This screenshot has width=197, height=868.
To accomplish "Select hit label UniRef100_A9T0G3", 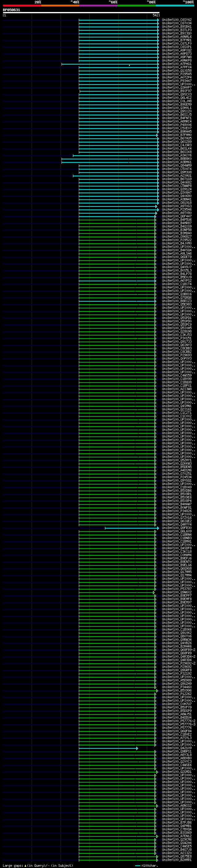I will 176,206.
